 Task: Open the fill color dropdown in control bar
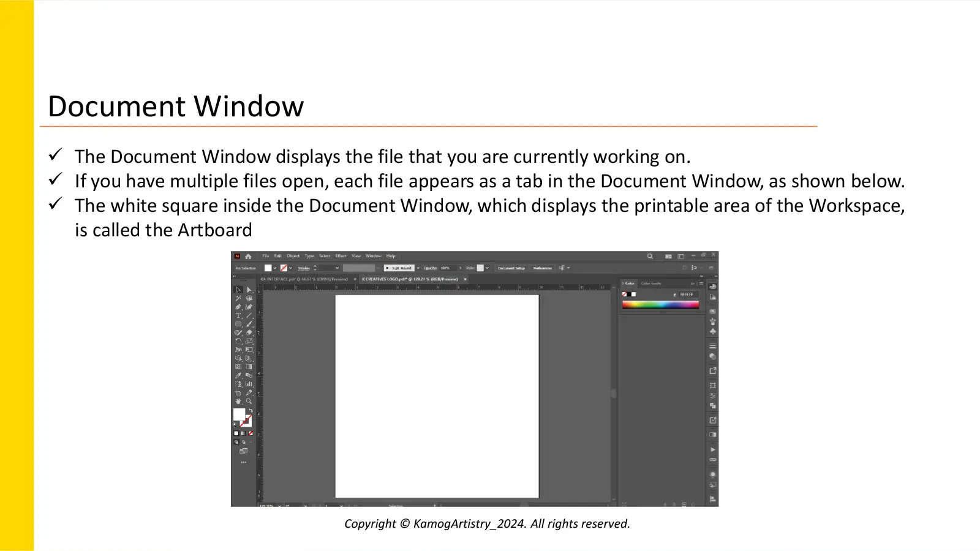click(275, 268)
